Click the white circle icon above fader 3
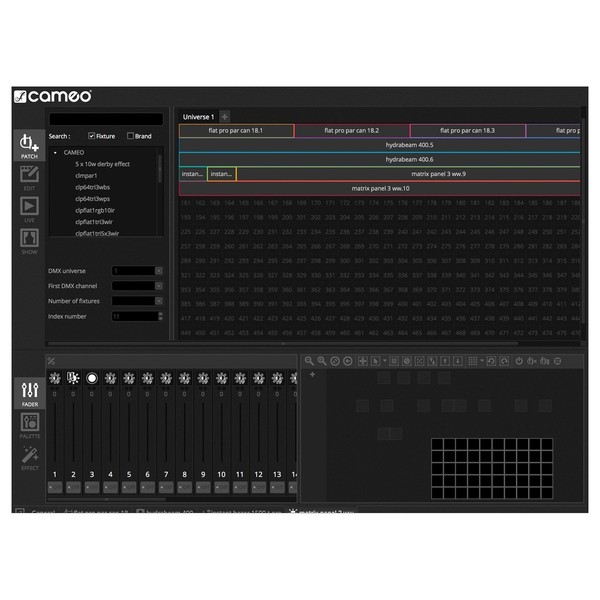The height and width of the screenshot is (600, 600). click(92, 378)
